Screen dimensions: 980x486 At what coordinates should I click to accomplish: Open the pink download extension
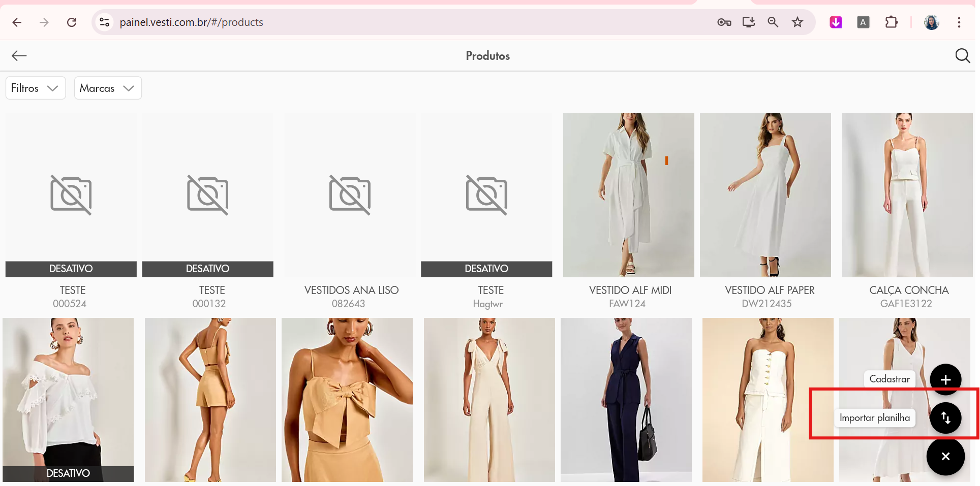pyautogui.click(x=836, y=22)
